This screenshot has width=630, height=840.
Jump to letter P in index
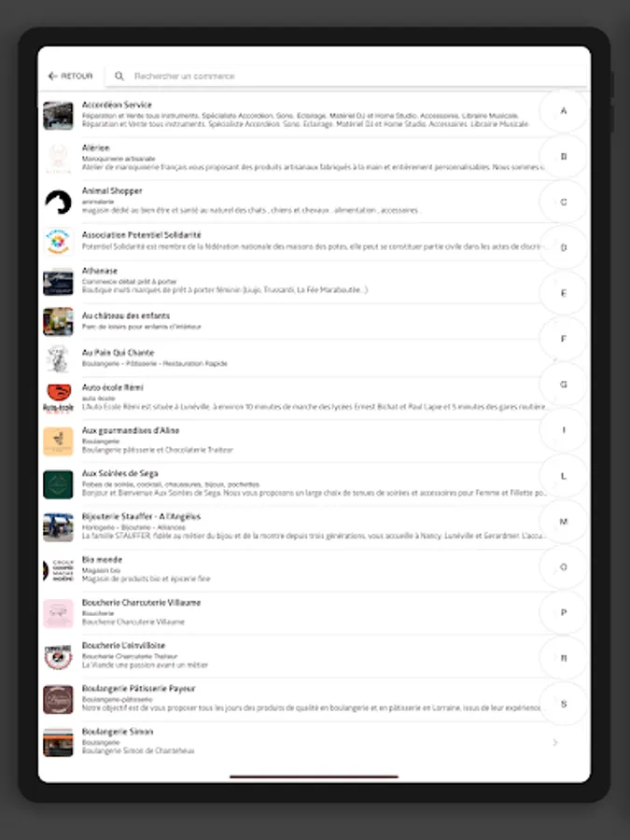coord(563,613)
